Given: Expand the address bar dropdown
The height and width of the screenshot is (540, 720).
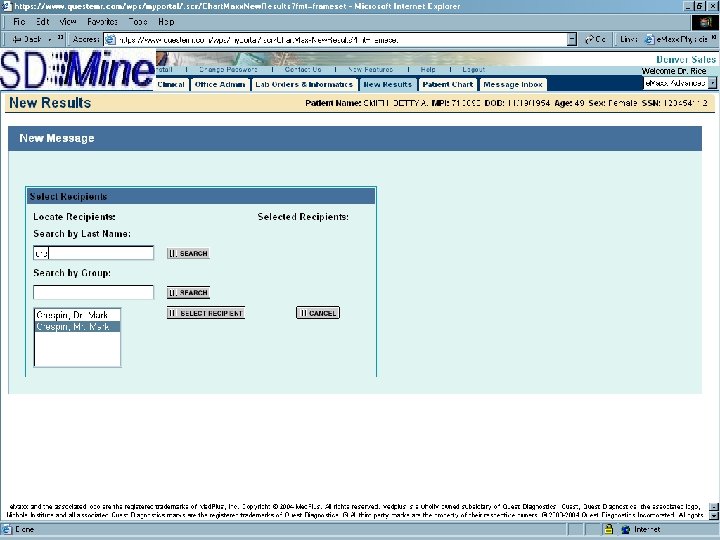Looking at the screenshot, I should [572, 40].
